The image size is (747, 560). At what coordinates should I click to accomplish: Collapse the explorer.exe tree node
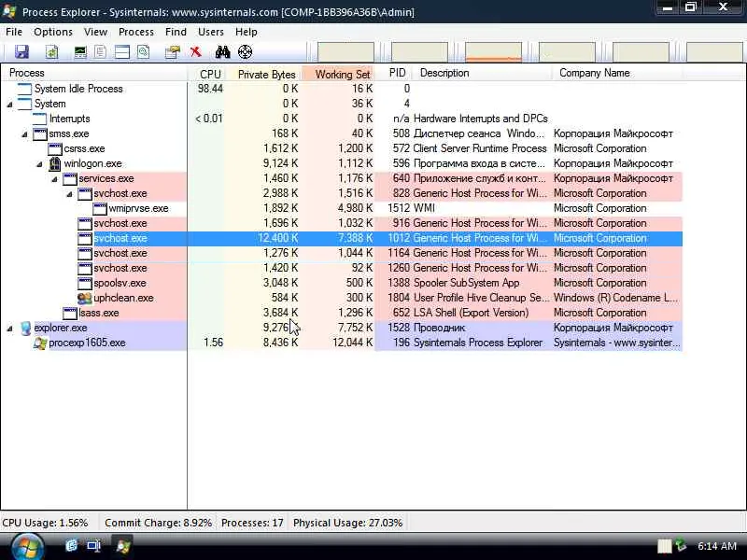coord(10,329)
